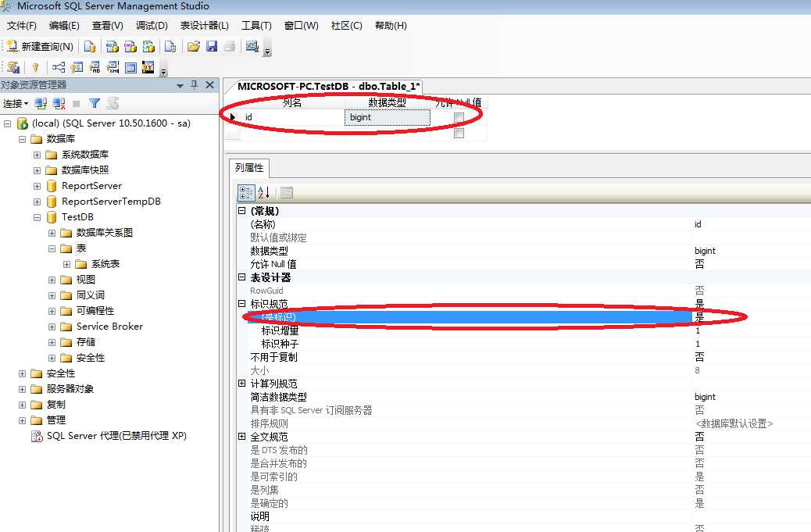This screenshot has height=532, width=811.
Task: Click the Connect Object Explorer icon
Action: click(41, 103)
